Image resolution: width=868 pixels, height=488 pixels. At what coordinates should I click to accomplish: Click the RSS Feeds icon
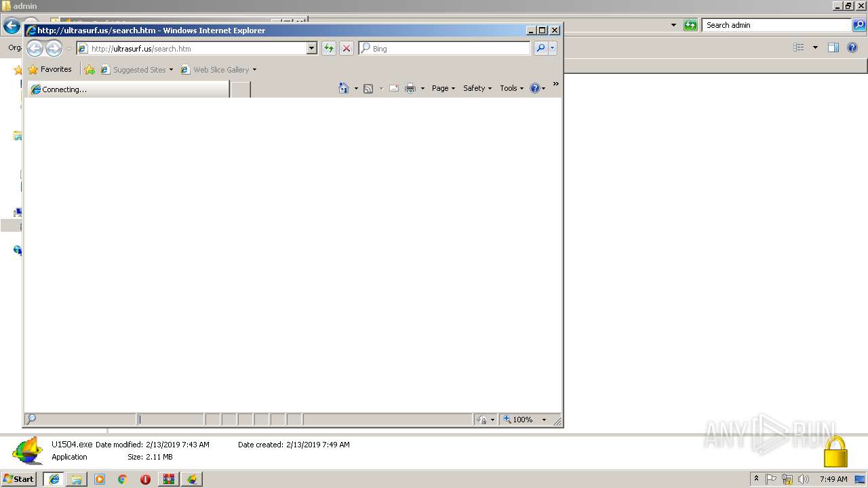coord(368,88)
